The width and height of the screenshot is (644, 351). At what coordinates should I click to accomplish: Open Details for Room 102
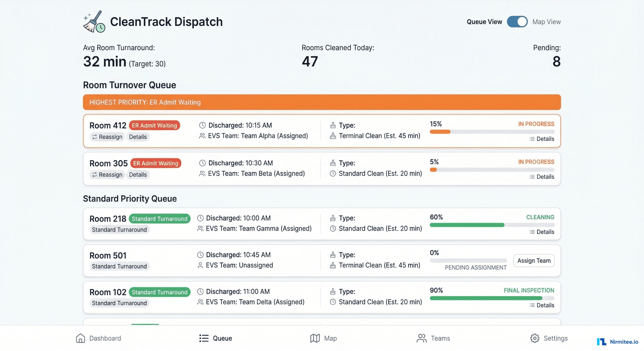point(541,305)
